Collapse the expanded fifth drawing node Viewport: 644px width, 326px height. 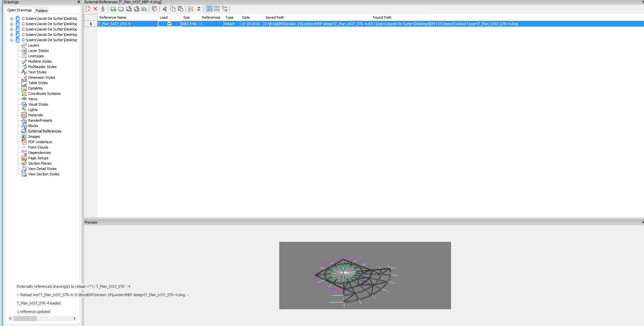[12, 40]
